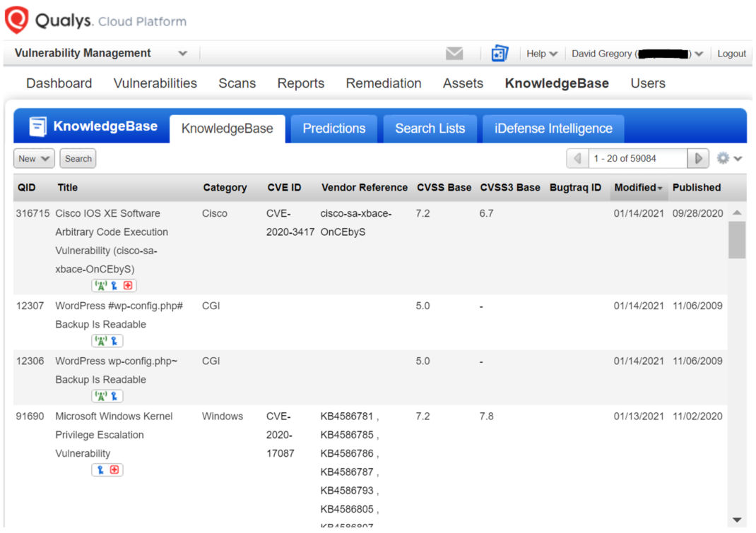Go to the Users section
This screenshot has height=533, width=756.
tap(647, 83)
